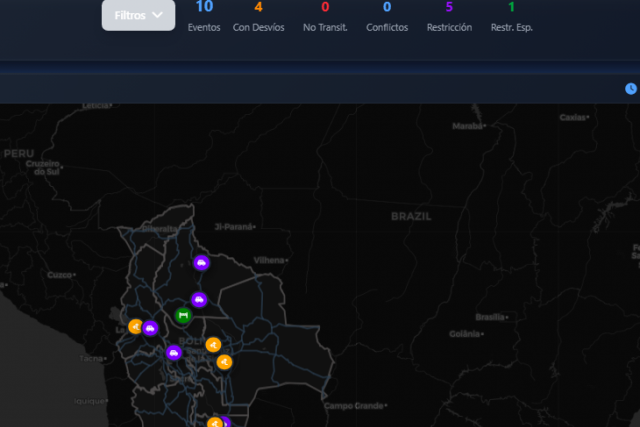Image resolution: width=640 pixels, height=427 pixels.
Task: Click orange detour marker at bottom map edge
Action: (214, 423)
